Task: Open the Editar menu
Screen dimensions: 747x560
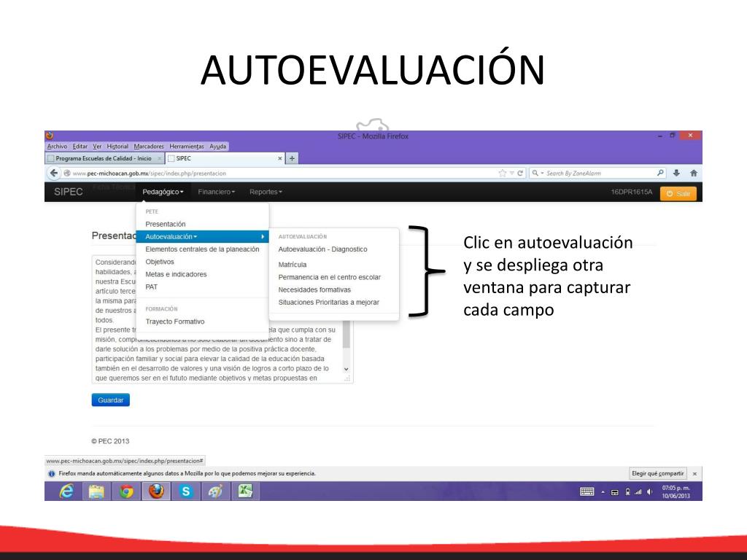Action: [x=80, y=146]
